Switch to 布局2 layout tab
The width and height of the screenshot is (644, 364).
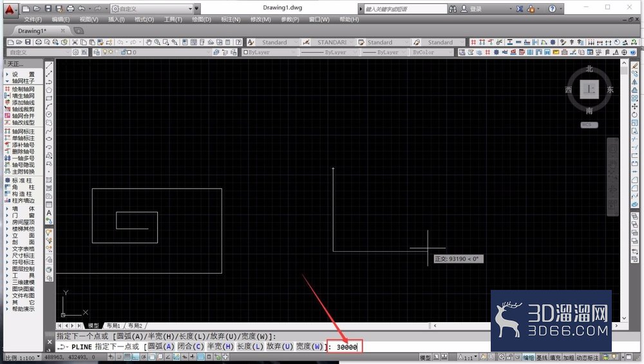[135, 325]
